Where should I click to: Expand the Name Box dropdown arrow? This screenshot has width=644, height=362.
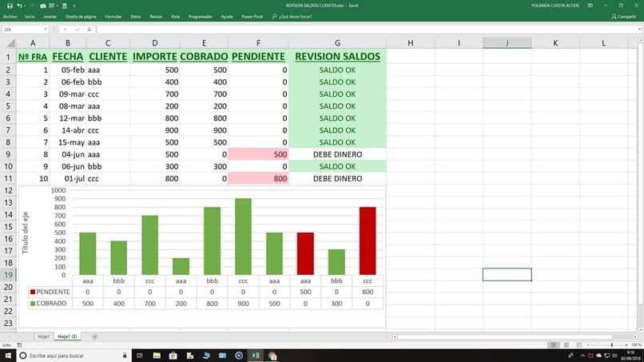click(x=46, y=30)
